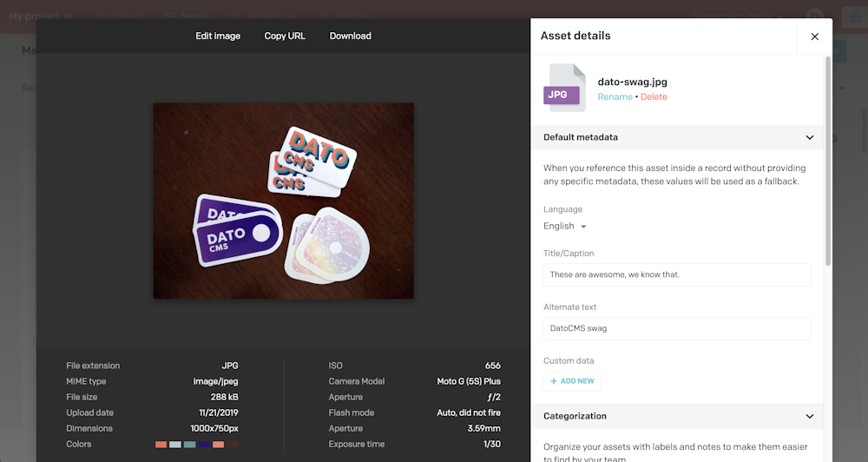Click the Delete link
Screen dimensions: 868x462
coord(654,97)
